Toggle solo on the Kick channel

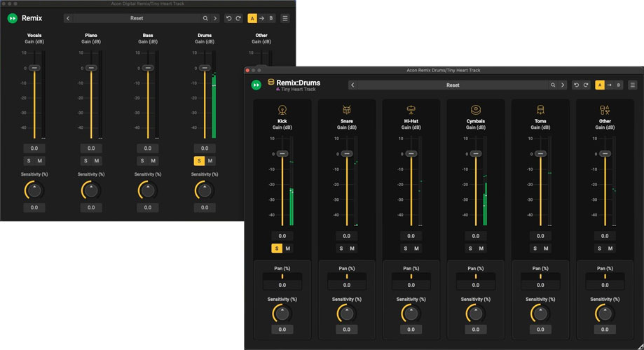pos(276,248)
